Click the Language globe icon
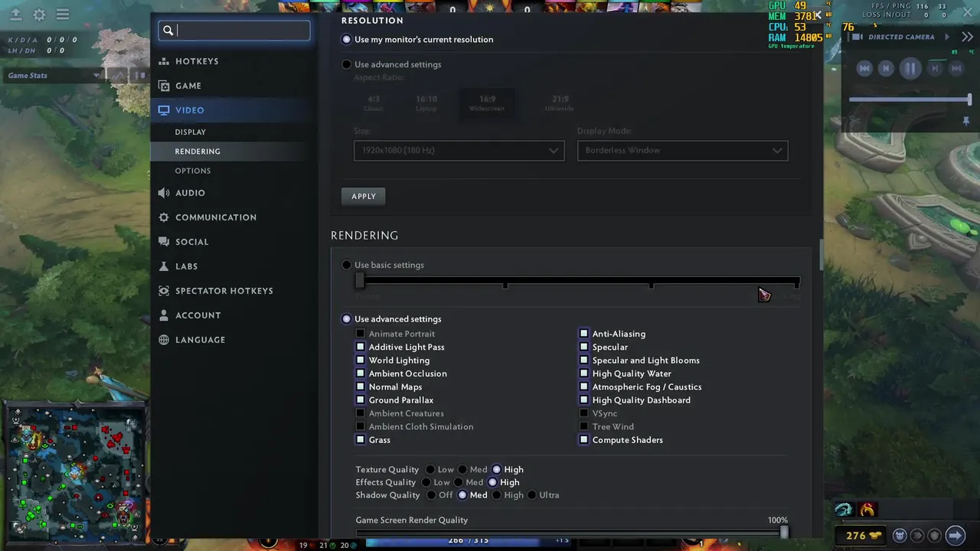The height and width of the screenshot is (551, 980). [164, 340]
